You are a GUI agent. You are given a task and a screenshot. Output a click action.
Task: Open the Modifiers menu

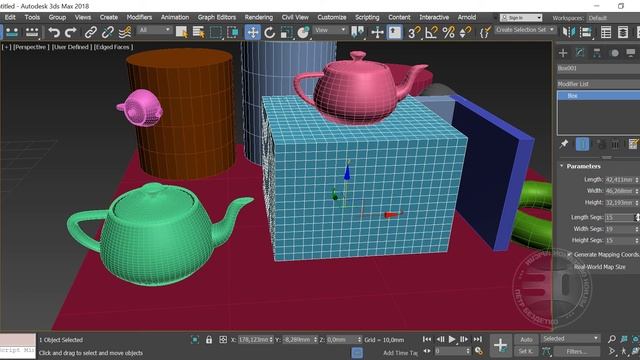tap(139, 17)
